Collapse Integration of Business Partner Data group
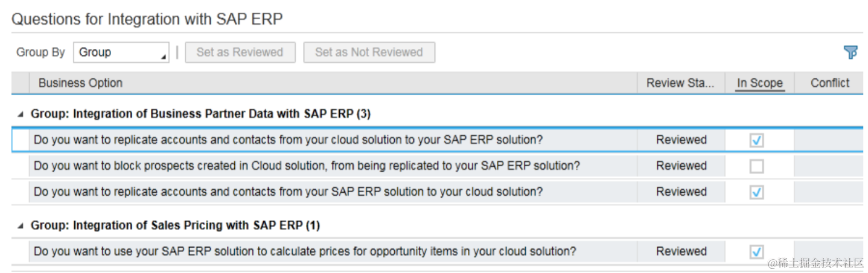Screen dimensions: 868x273 coord(21,114)
